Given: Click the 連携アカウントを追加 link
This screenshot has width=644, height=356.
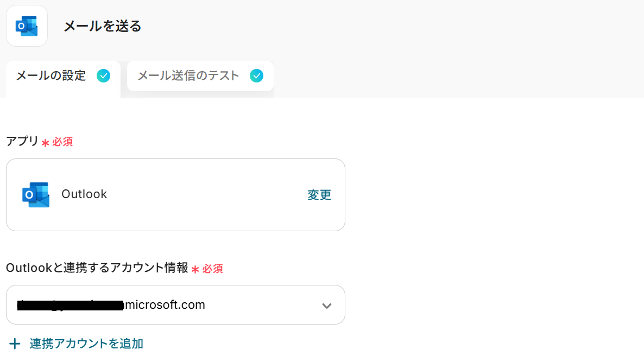Looking at the screenshot, I should [x=86, y=344].
